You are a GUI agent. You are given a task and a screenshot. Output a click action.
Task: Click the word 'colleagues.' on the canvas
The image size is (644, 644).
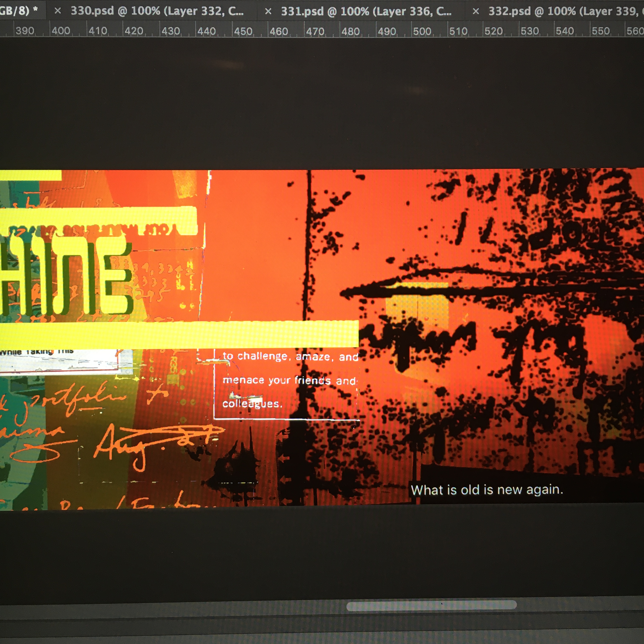point(252,404)
